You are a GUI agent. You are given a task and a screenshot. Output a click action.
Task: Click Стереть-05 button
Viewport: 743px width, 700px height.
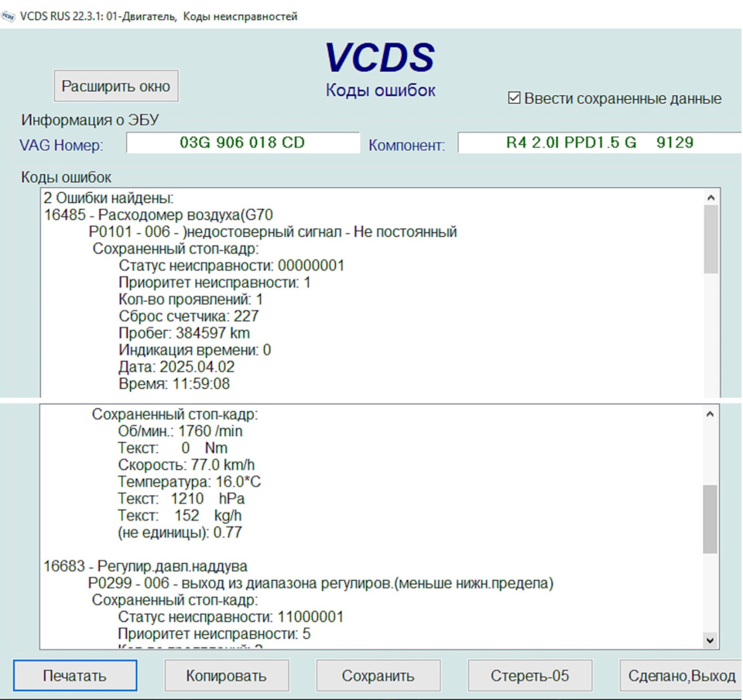point(529,675)
